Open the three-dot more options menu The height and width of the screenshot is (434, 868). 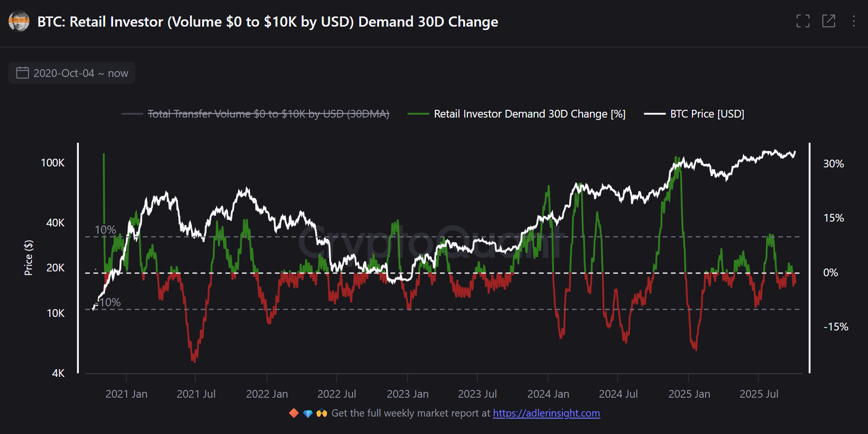(853, 21)
